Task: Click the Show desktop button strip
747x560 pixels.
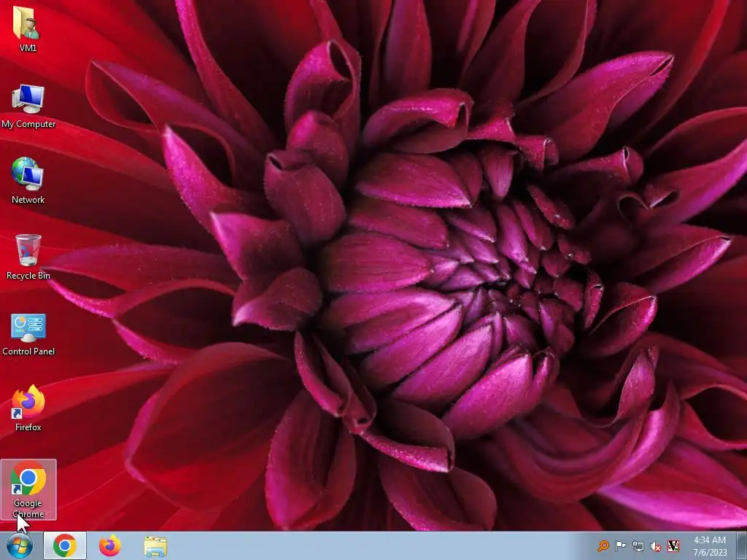Action: tap(742, 546)
